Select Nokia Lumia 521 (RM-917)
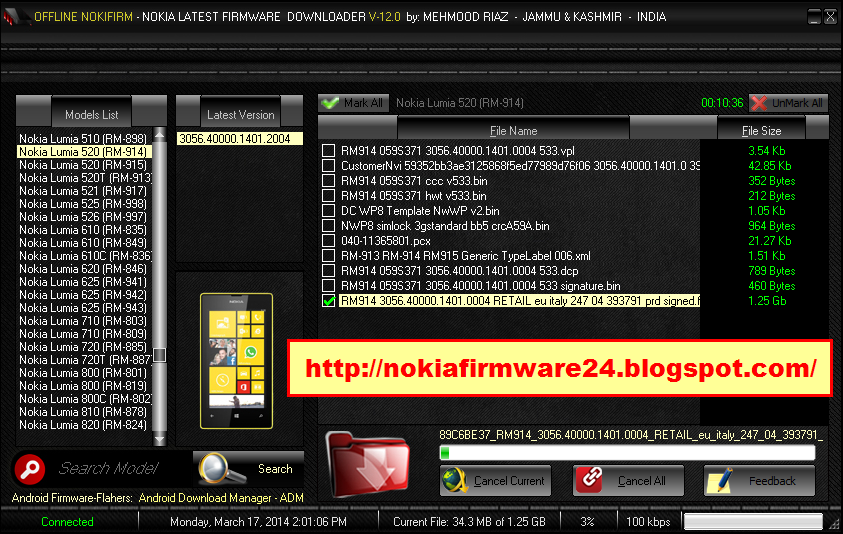Viewport: 843px width, 534px height. pos(83,191)
